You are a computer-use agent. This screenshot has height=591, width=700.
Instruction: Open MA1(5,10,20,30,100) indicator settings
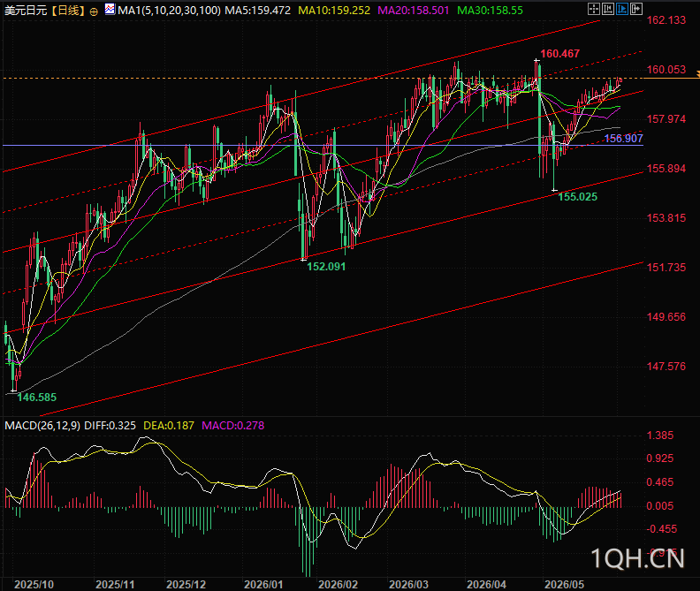(169, 11)
